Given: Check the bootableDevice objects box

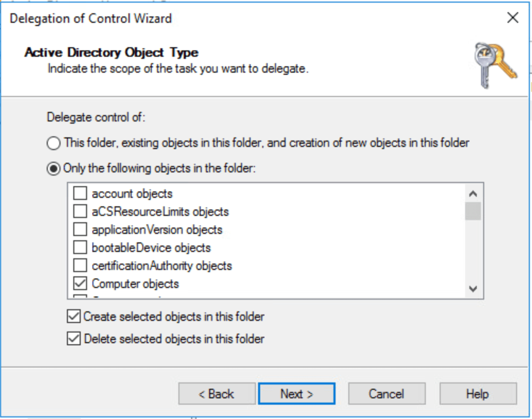Looking at the screenshot, I should [80, 248].
